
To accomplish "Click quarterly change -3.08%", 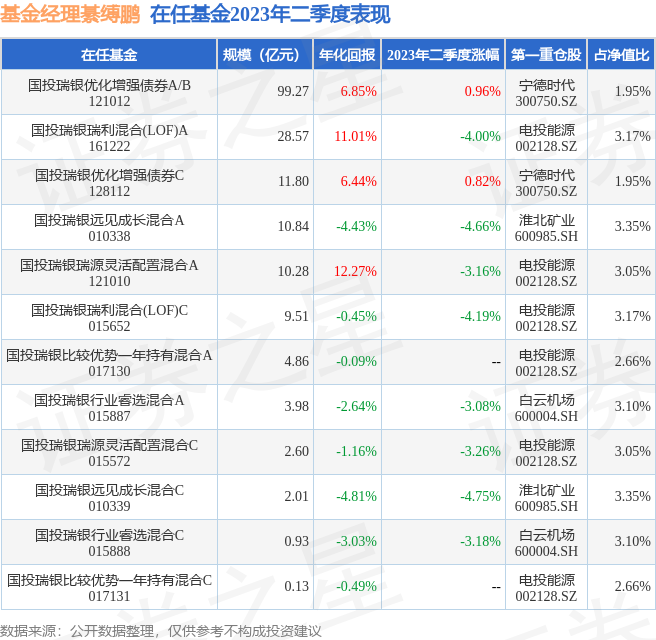I will coord(480,406).
